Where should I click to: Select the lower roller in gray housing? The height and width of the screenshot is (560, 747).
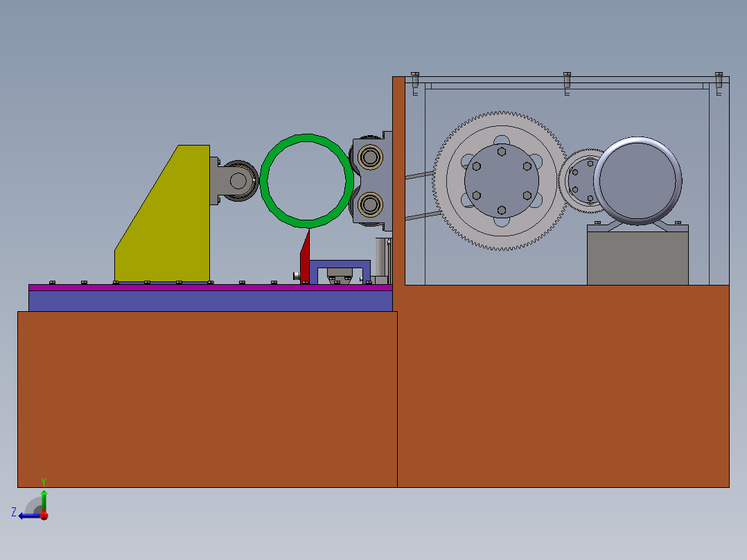click(x=370, y=204)
